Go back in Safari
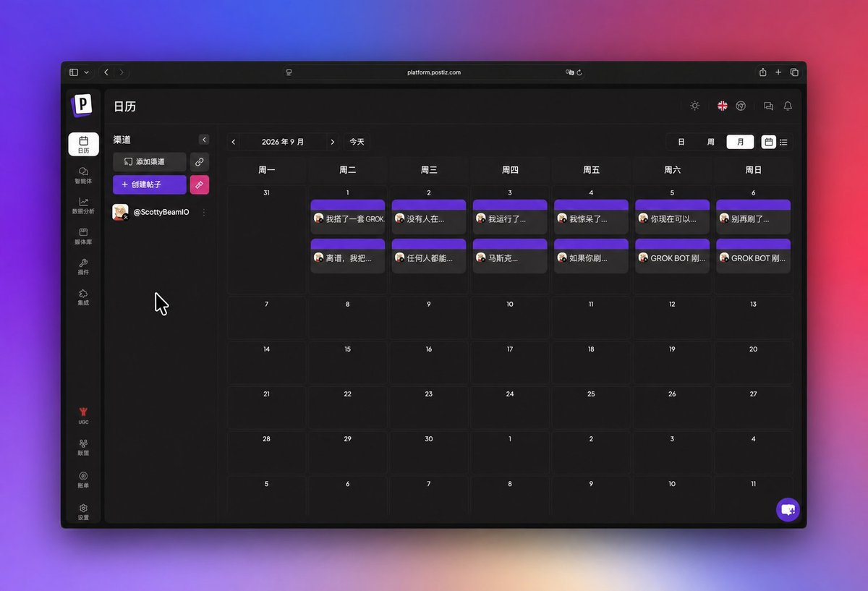 (x=106, y=72)
